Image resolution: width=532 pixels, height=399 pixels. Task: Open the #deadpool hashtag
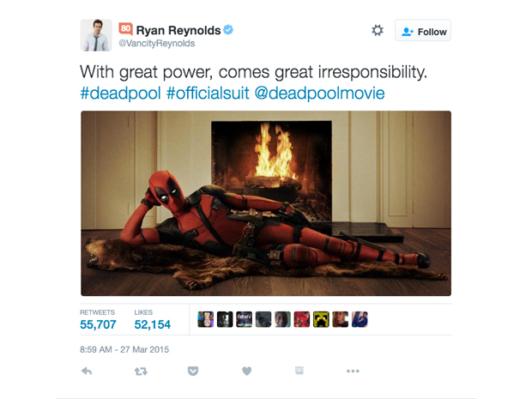click(120, 93)
